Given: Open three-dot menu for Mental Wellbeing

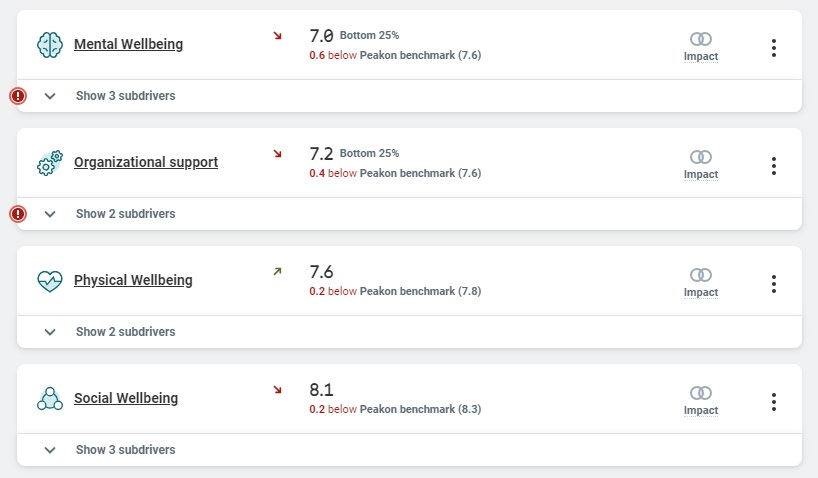Looking at the screenshot, I should 774,48.
